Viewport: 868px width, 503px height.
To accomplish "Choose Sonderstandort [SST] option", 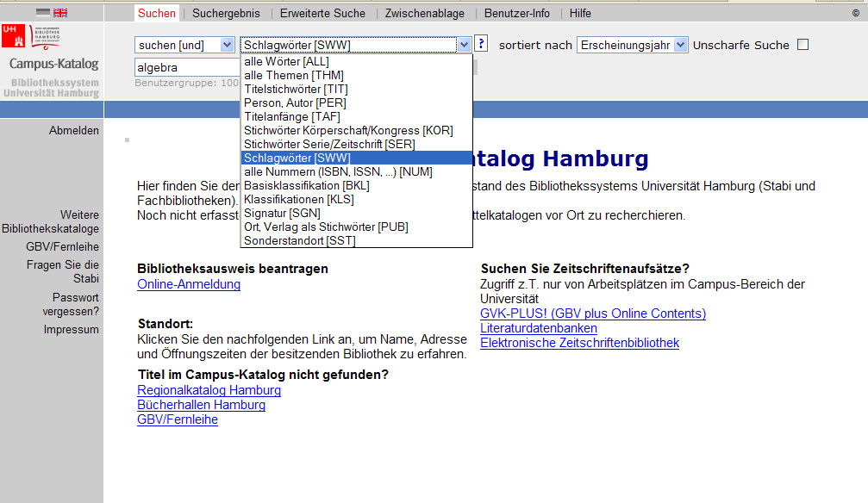I will pos(357,240).
